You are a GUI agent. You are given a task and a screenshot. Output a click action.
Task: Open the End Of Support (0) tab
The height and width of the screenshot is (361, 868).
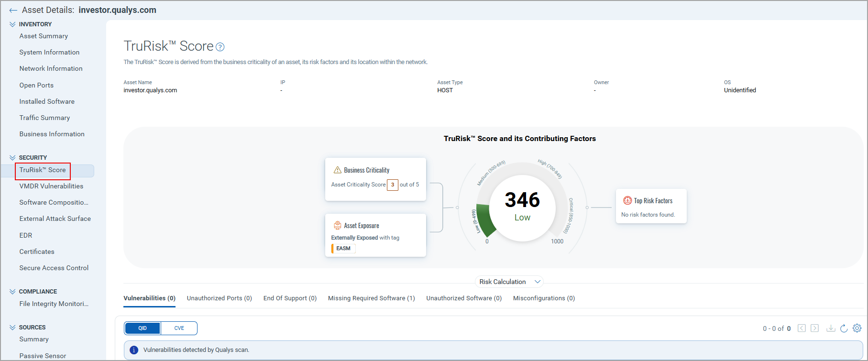[290, 298]
